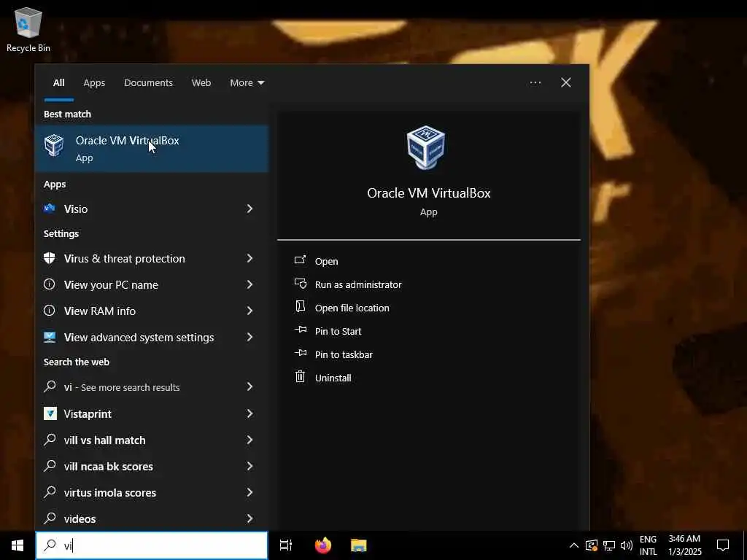Click the security alert tray icon
747x560 pixels.
[591, 545]
